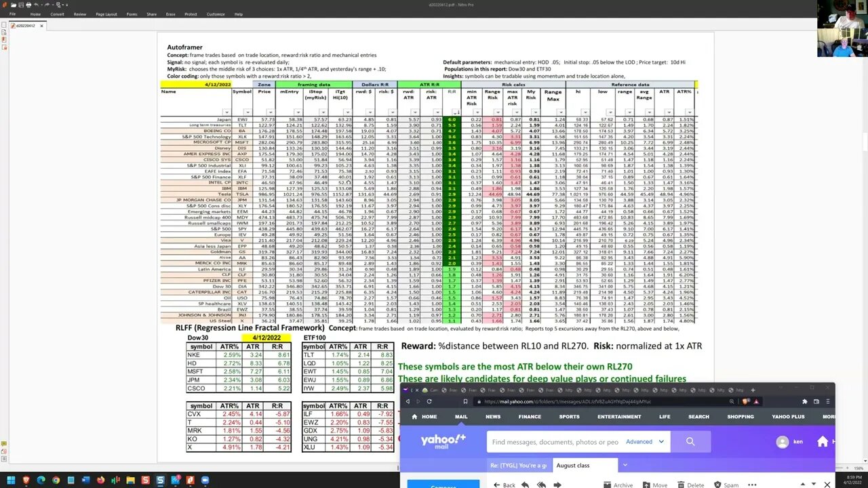Click FINANCE in the Yahoo navigation bar
The width and height of the screenshot is (868, 488).
coord(530,417)
